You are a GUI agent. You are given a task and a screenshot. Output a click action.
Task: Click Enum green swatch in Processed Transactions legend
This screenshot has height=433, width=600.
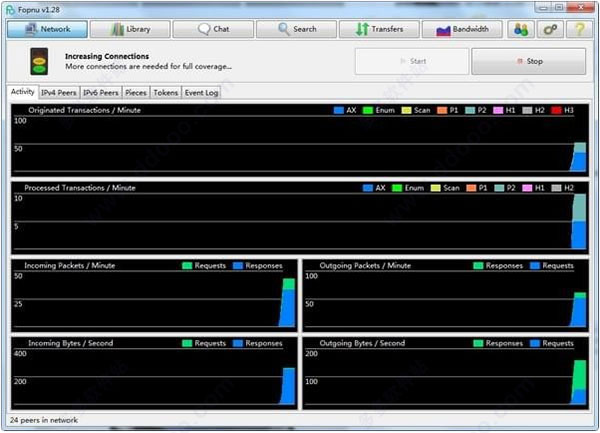click(397, 188)
